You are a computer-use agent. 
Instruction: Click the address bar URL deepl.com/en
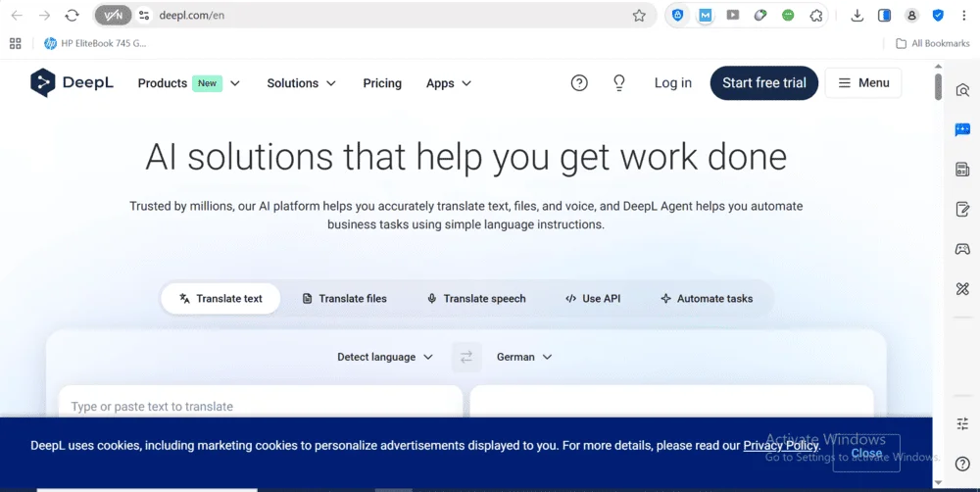pos(192,16)
